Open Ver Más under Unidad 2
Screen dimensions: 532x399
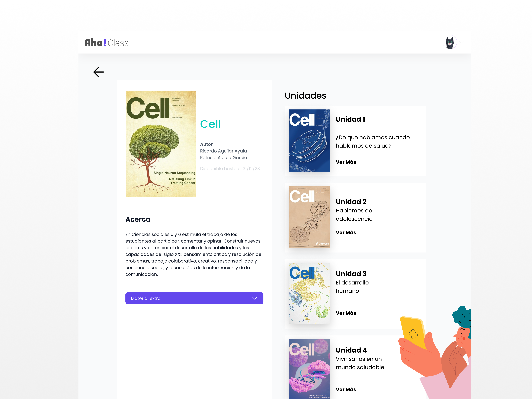(346, 233)
